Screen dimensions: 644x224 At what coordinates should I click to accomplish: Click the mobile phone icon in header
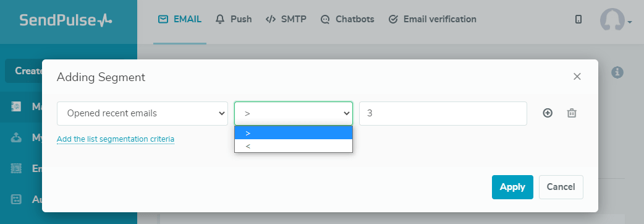click(x=578, y=19)
